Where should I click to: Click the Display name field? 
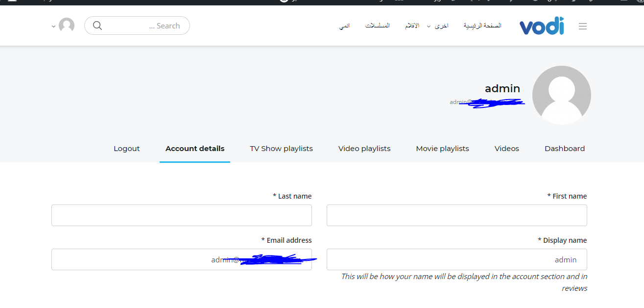[456, 259]
